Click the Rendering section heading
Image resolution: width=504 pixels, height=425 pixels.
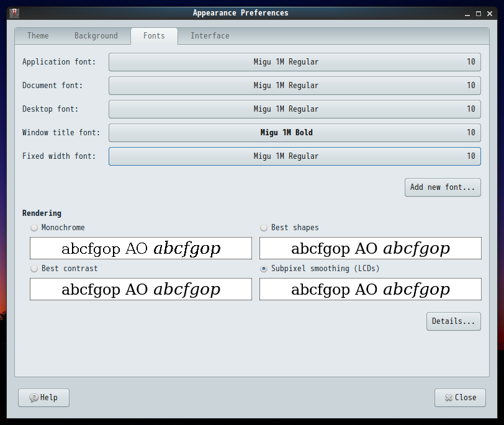(x=42, y=213)
